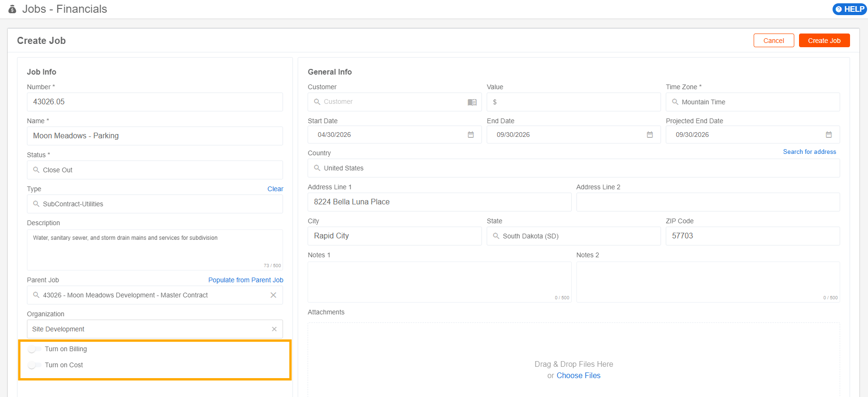Click the Parent Job search magnifier icon
Viewport: 868px width, 397px height.
point(36,295)
